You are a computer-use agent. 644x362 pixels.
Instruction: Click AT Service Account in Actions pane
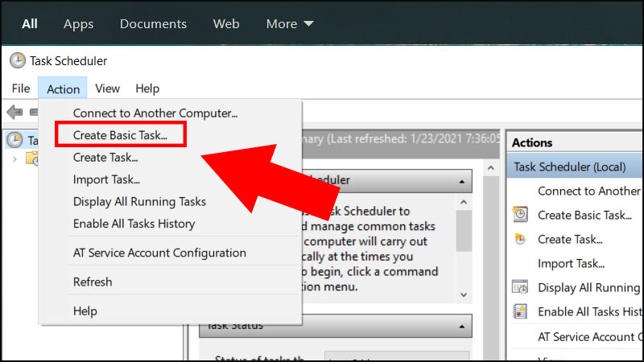tap(590, 337)
